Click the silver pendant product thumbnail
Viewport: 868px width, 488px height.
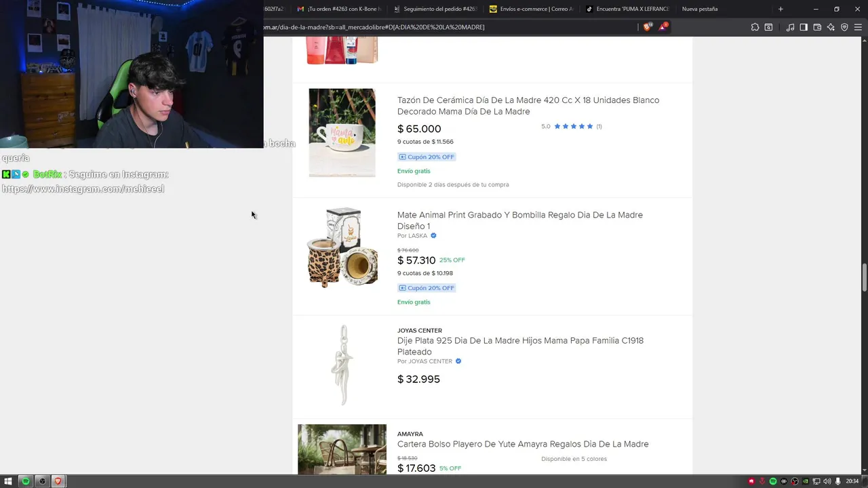(x=342, y=365)
